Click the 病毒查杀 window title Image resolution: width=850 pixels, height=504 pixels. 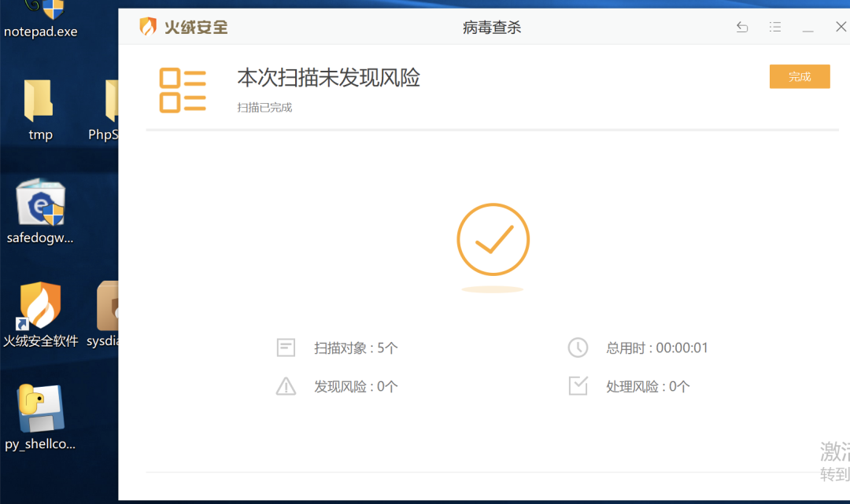click(492, 28)
